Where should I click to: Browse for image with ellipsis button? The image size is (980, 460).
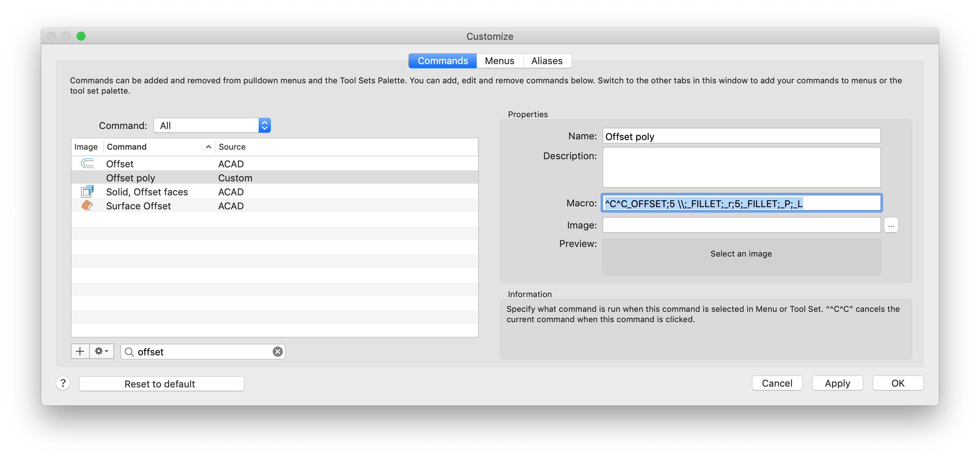click(x=890, y=225)
